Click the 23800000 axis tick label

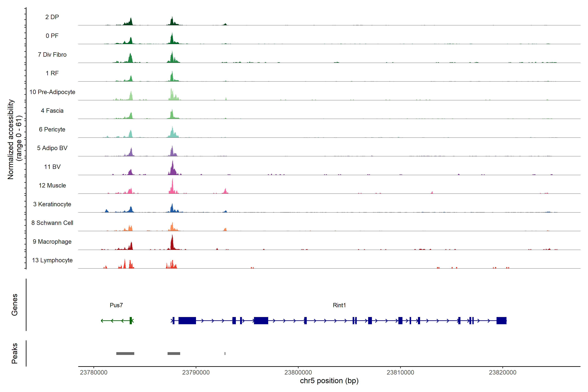298,373
